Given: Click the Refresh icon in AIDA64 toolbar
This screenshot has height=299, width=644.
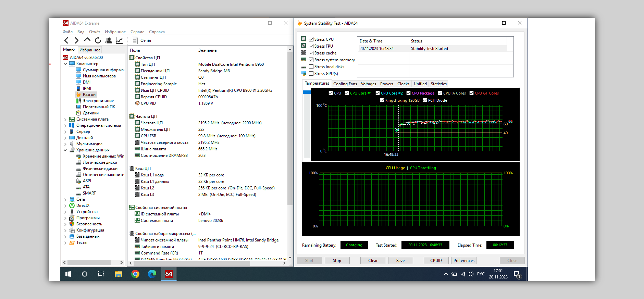Looking at the screenshot, I should pyautogui.click(x=98, y=40).
